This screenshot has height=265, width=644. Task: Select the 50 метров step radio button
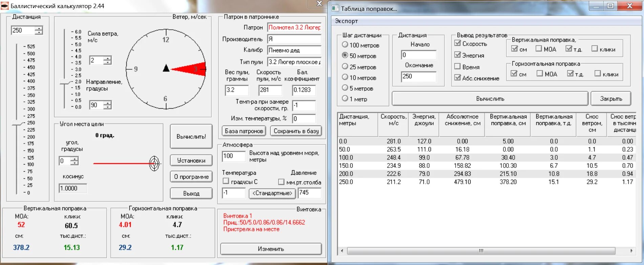pyautogui.click(x=345, y=55)
